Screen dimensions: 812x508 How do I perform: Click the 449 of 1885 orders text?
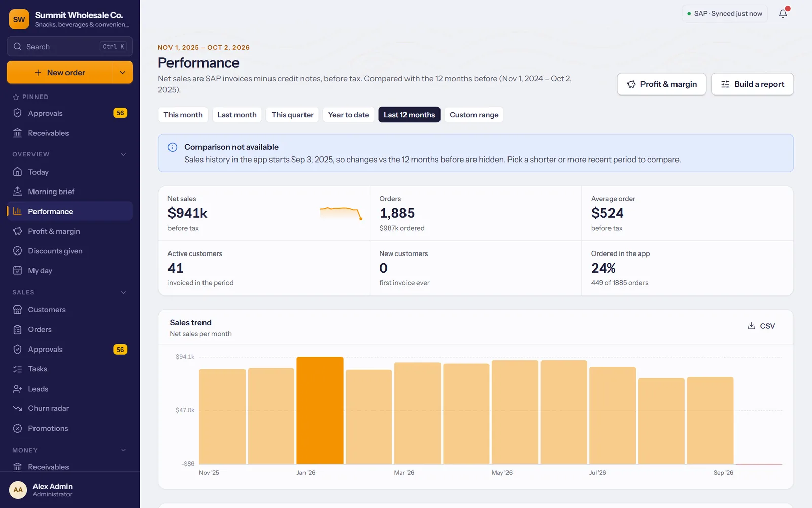click(x=620, y=283)
